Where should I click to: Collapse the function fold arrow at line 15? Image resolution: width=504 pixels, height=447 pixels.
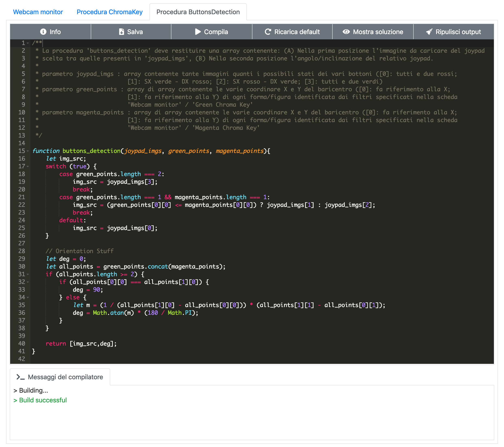pyautogui.click(x=28, y=151)
